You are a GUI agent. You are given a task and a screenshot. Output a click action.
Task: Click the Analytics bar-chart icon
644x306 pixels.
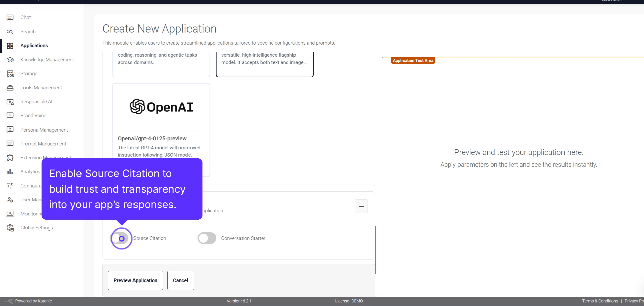click(x=10, y=171)
